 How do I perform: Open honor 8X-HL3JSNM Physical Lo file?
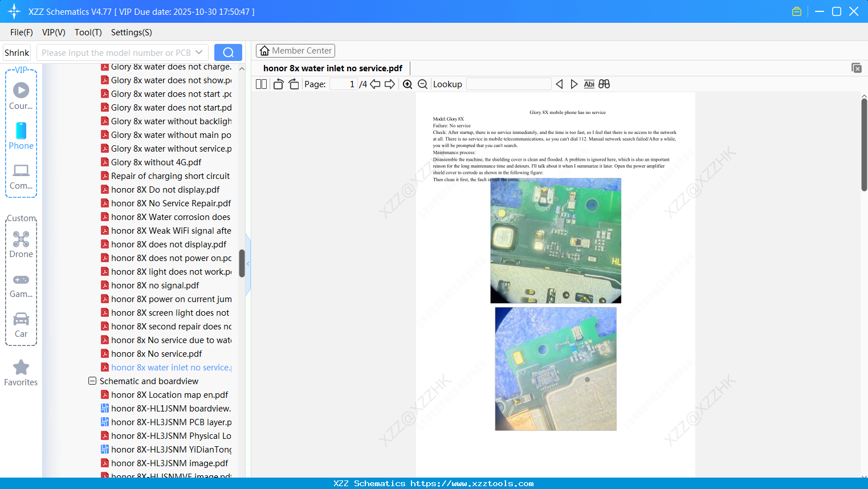(166, 436)
